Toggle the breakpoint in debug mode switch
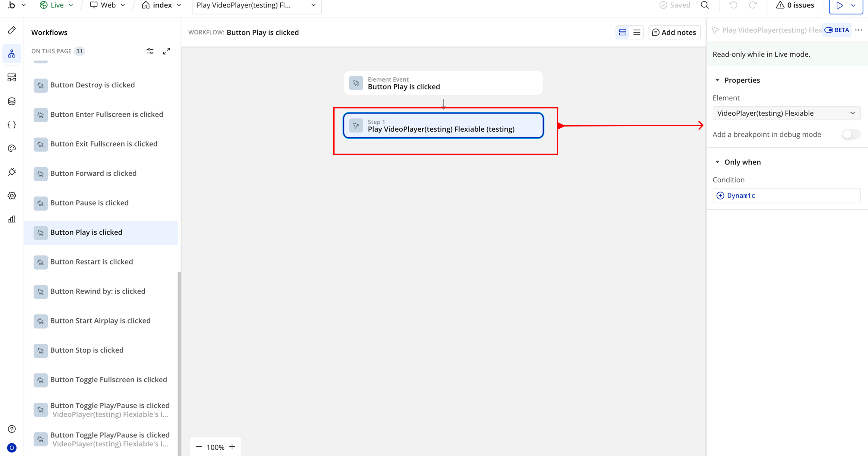Screen dimensions: 868x456 pyautogui.click(x=851, y=134)
